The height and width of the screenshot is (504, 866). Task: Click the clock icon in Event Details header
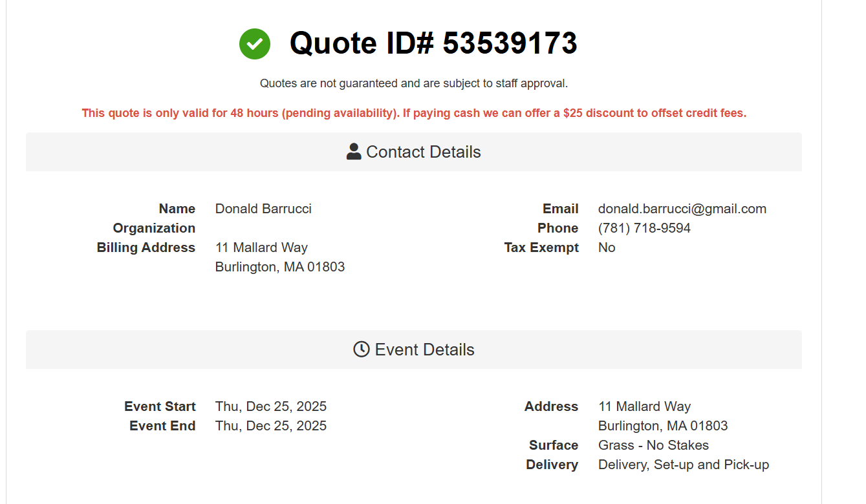click(x=361, y=350)
